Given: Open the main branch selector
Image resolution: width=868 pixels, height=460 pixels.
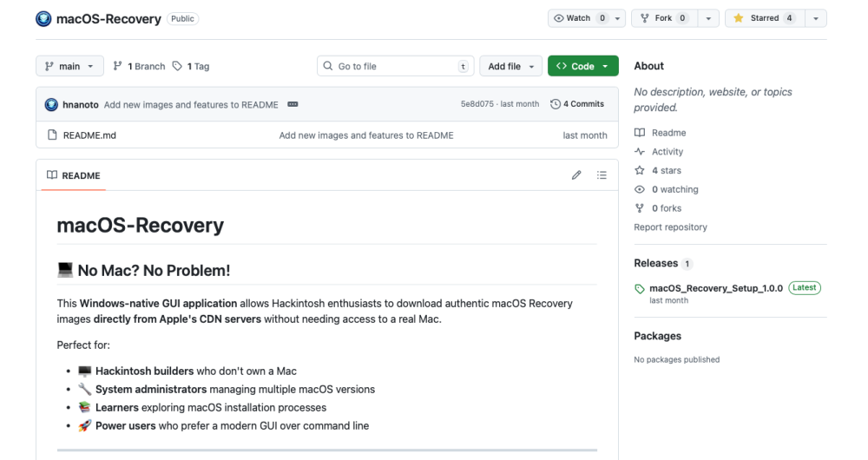Looking at the screenshot, I should (69, 66).
